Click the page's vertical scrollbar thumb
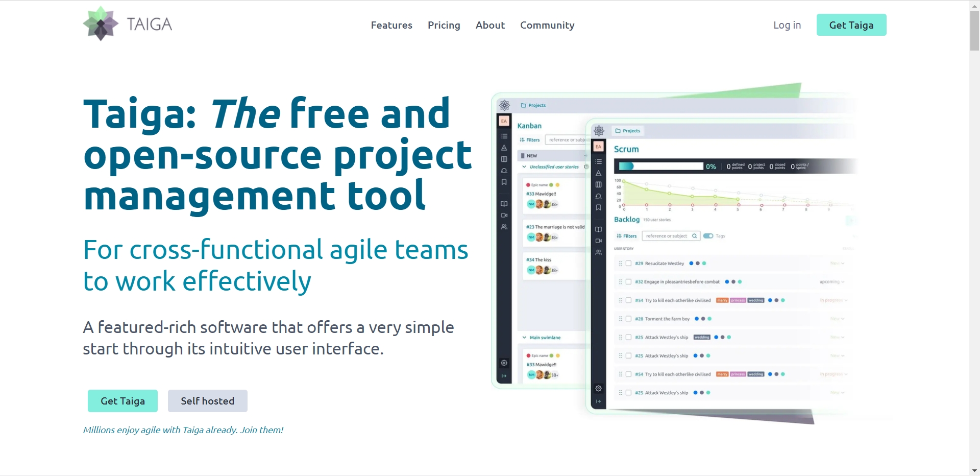Screen dimensions: 980x476 point(974,30)
